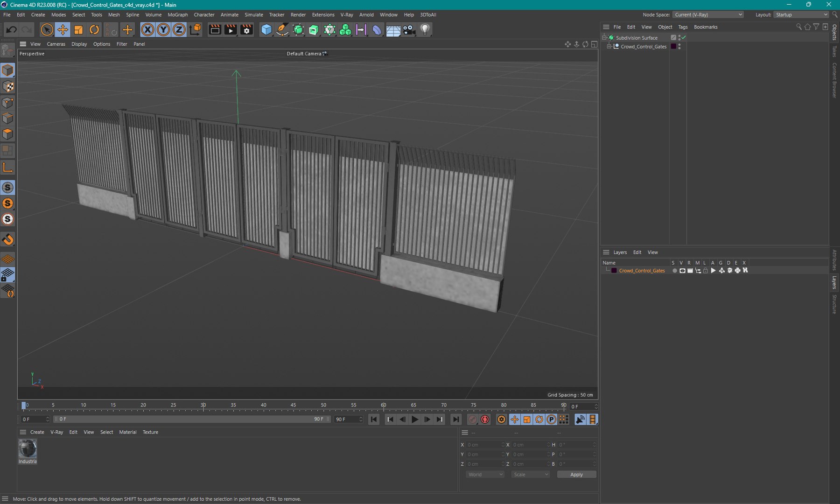Make object editable icon in left palette
The width and height of the screenshot is (840, 504).
pos(8,49)
